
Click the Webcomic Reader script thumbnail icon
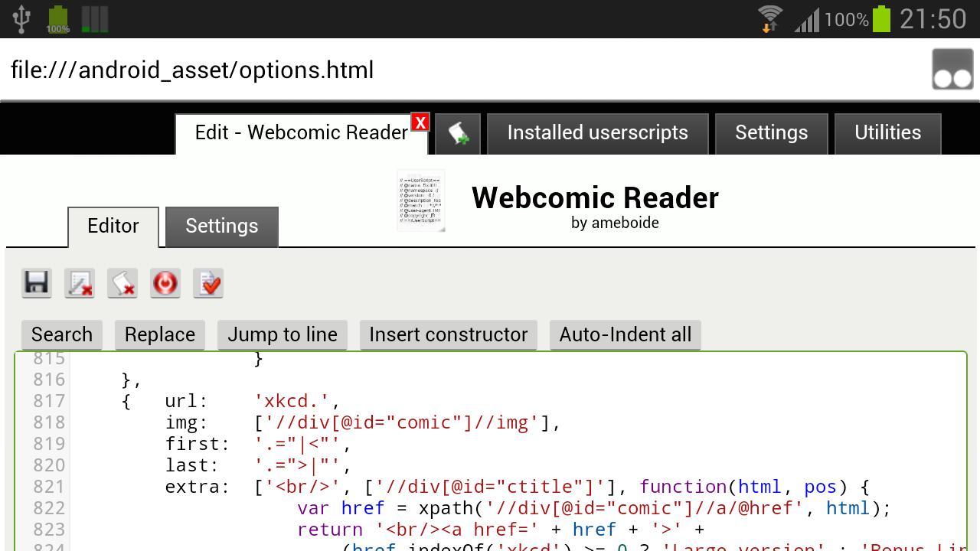point(421,201)
